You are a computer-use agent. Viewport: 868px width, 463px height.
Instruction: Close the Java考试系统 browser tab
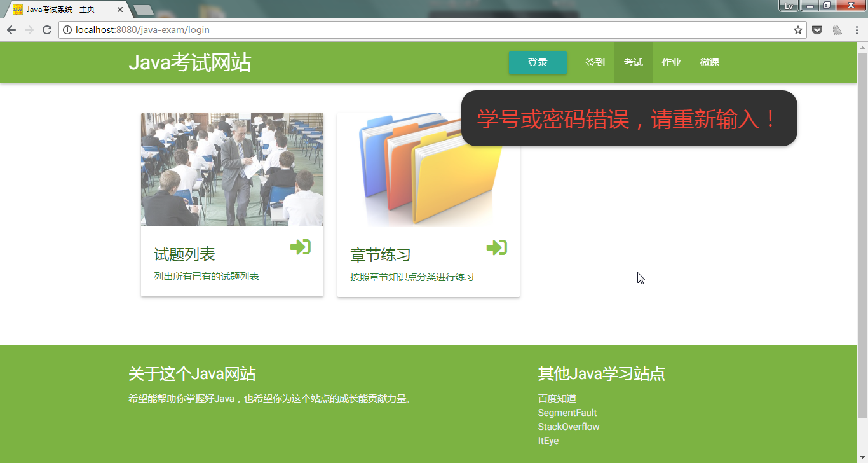coord(120,10)
